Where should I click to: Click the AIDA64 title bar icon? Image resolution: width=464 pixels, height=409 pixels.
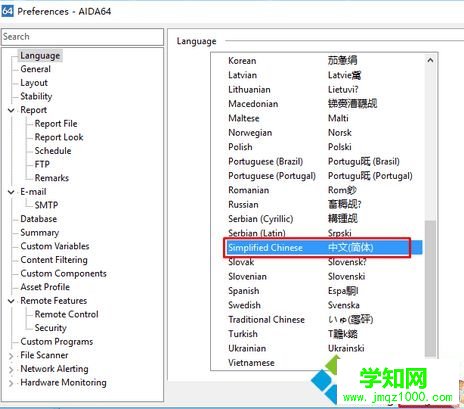pyautogui.click(x=7, y=11)
